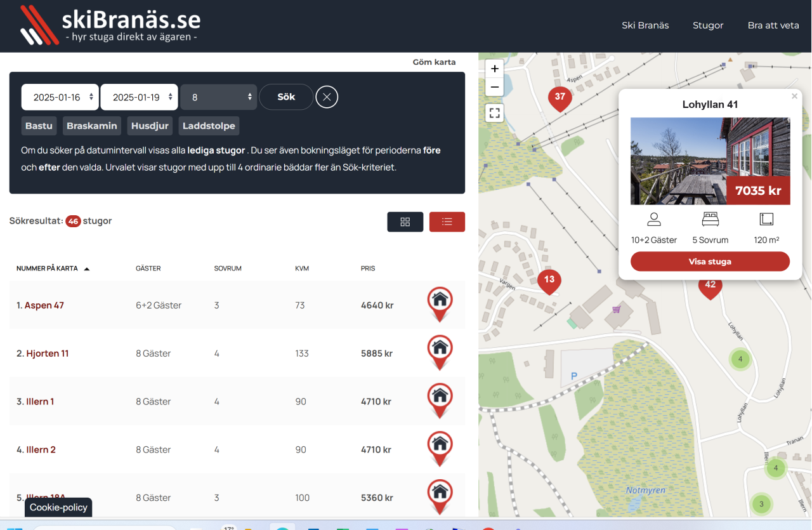Show Illern 1 on the map
Viewport: 812px width, 530px height.
point(440,401)
